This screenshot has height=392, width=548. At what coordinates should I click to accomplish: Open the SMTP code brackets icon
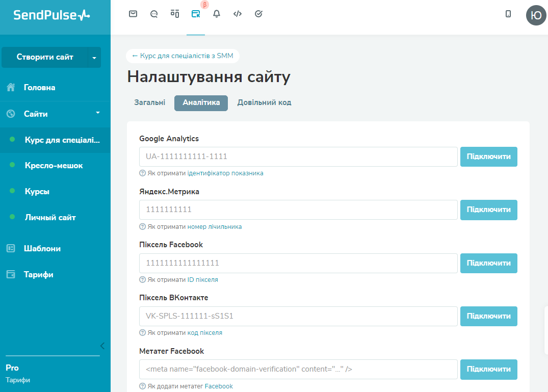pos(237,14)
